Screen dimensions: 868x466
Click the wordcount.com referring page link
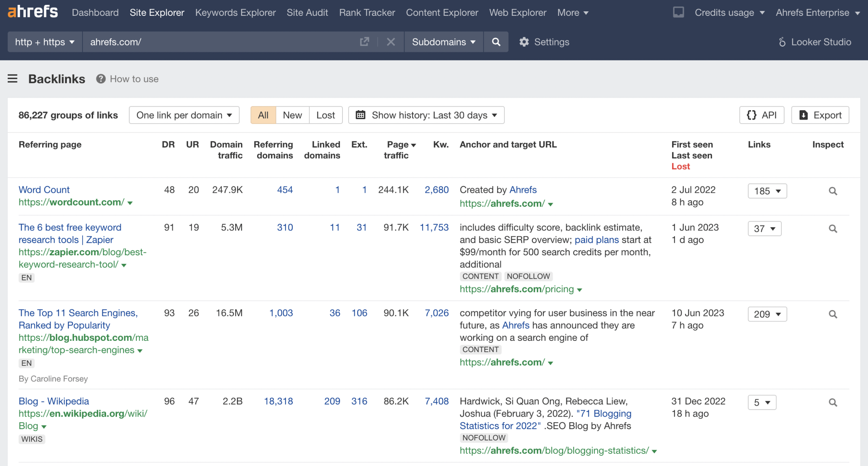(44, 190)
